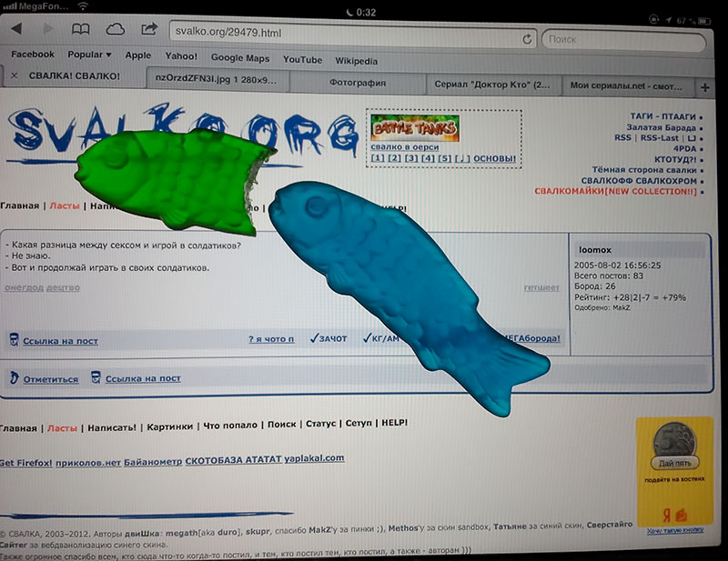Open the децтво tag link
The height and width of the screenshot is (561, 728).
[x=63, y=287]
